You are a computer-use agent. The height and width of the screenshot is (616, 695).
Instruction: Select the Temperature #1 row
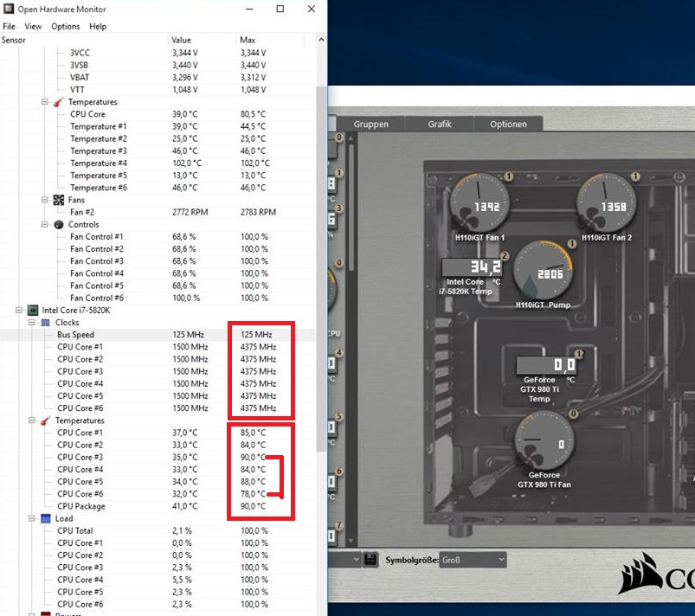[158, 126]
